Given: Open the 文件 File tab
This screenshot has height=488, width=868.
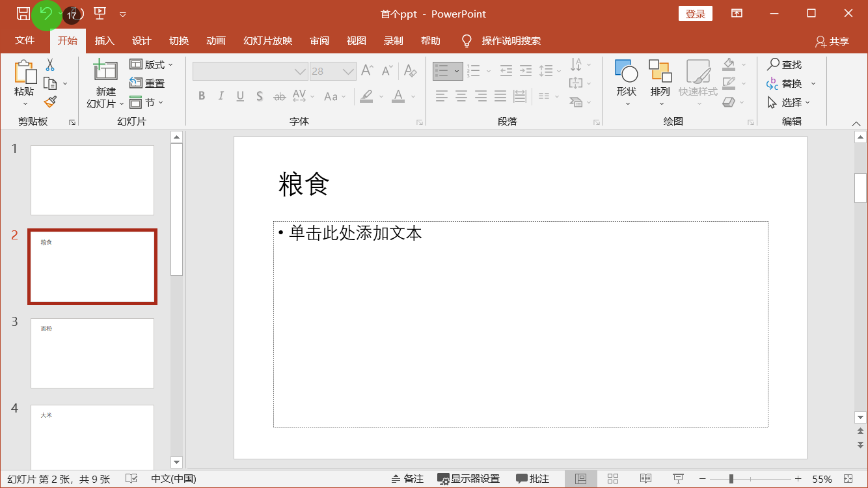Looking at the screenshot, I should pyautogui.click(x=25, y=40).
